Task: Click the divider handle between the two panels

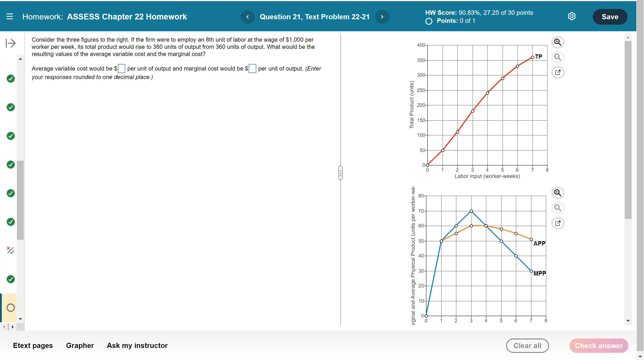Action: [341, 173]
